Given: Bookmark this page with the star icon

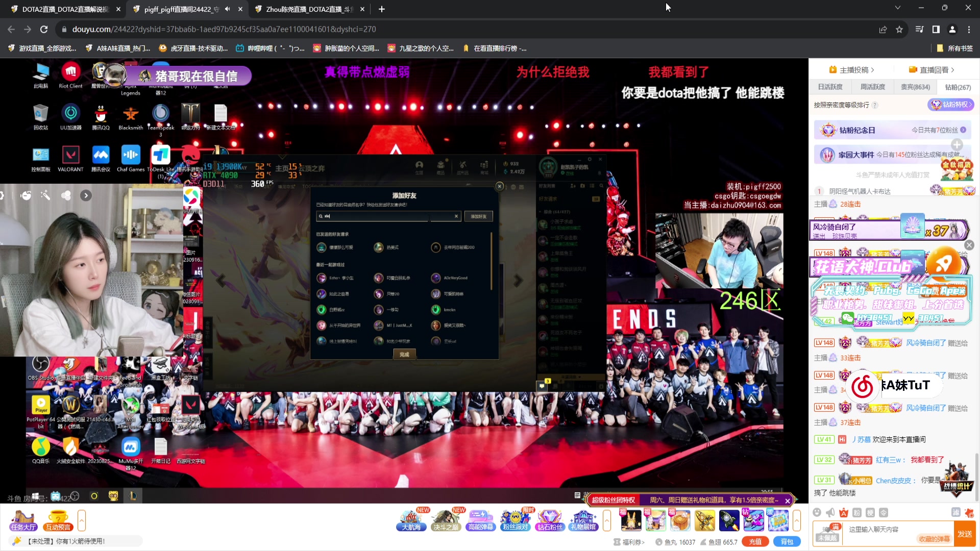Looking at the screenshot, I should (899, 30).
